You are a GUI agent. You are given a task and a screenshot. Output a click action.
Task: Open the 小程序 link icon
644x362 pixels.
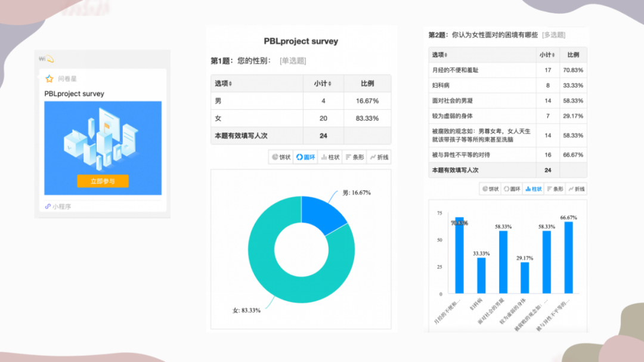[48, 206]
